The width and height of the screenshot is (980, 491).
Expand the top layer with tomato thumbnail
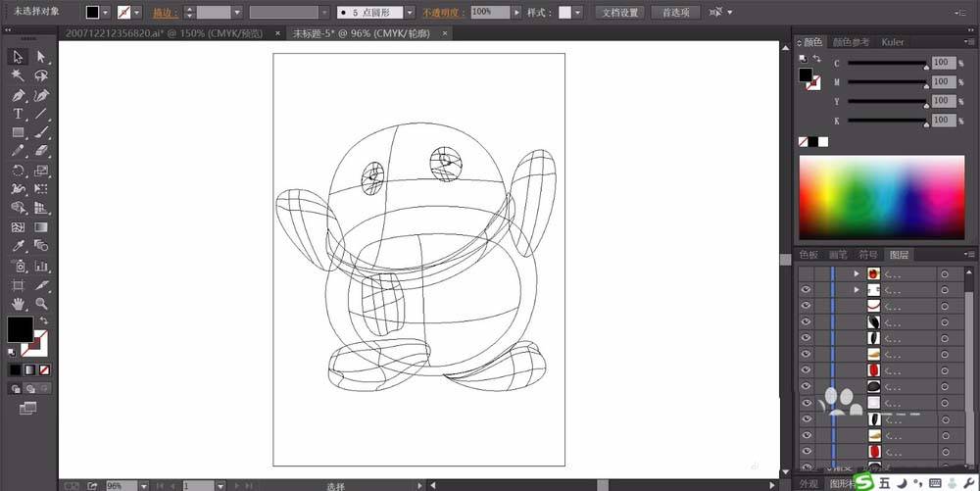[857, 273]
